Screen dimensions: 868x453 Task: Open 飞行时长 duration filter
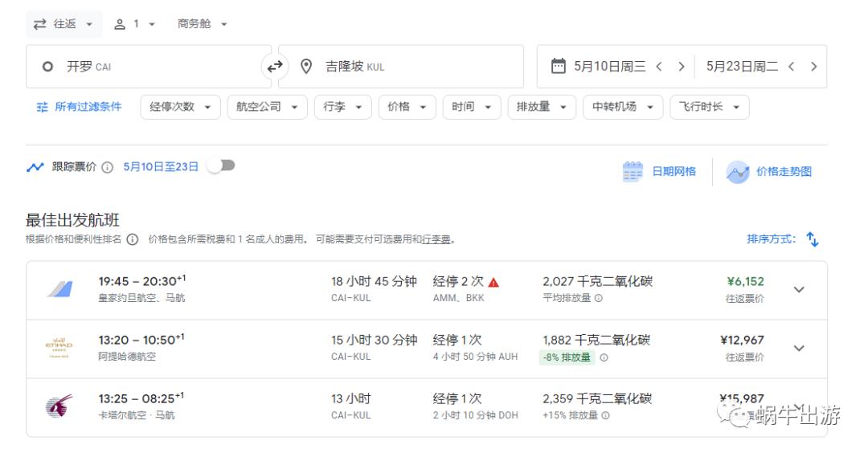coord(710,108)
